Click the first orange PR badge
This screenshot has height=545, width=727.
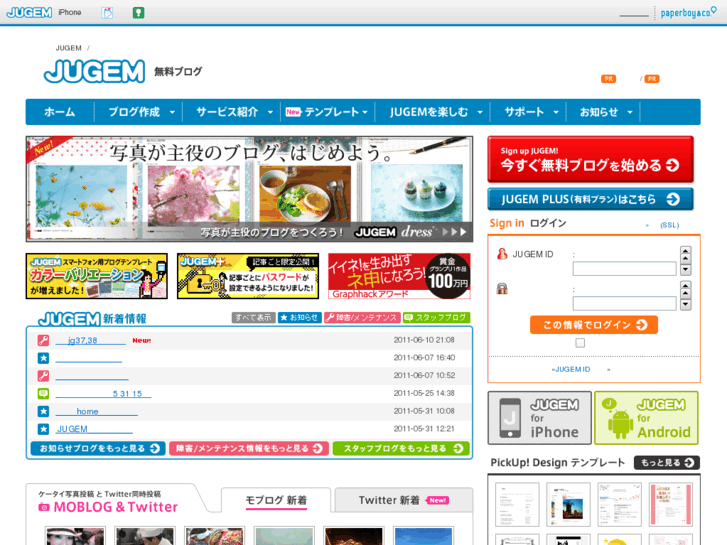pyautogui.click(x=608, y=79)
